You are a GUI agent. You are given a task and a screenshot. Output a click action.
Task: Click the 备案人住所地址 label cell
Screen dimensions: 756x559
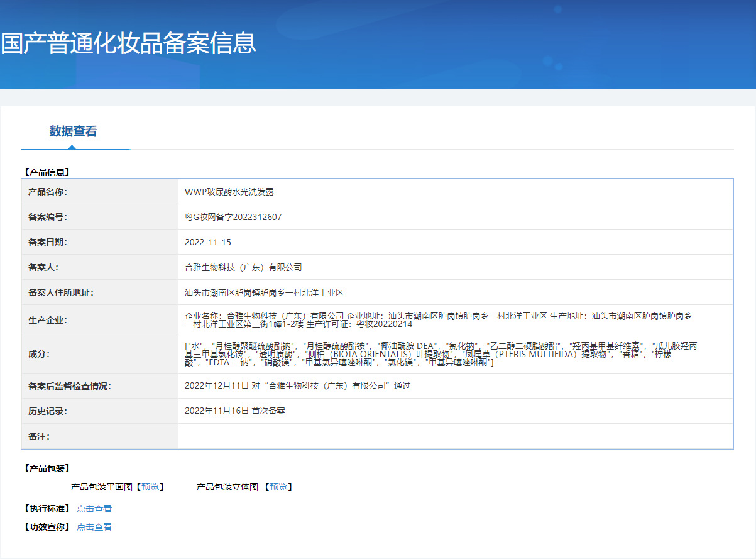point(100,292)
